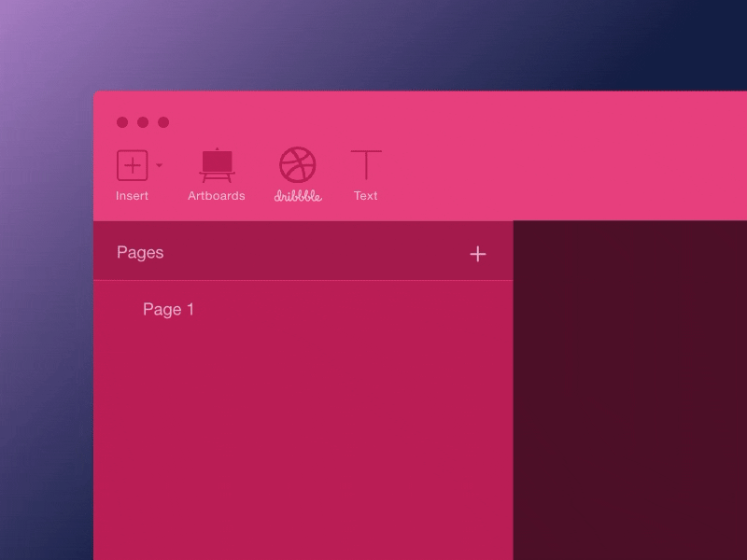The width and height of the screenshot is (747, 560).
Task: Expand options under the Insert button
Action: coord(159,164)
